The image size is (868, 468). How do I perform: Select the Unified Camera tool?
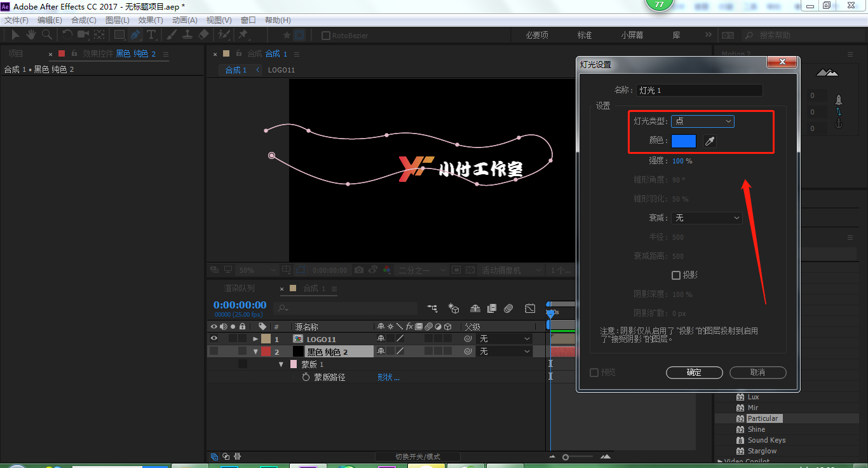[83, 35]
